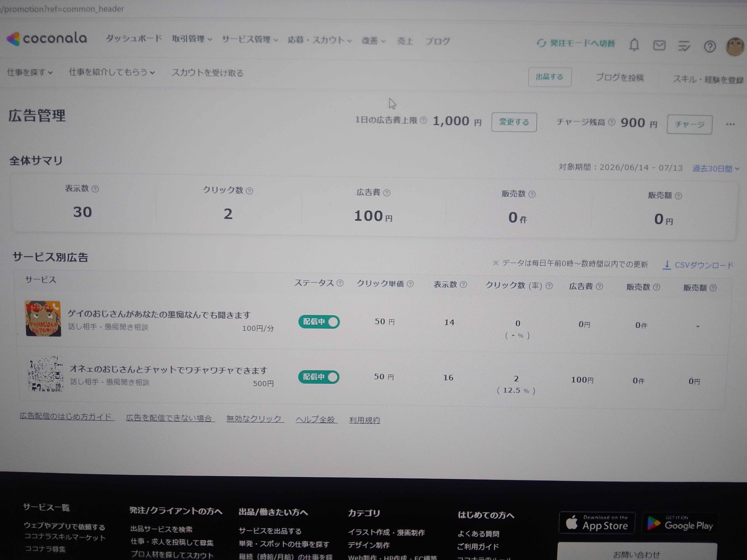Expand the 取引管理 menu
The image size is (747, 560).
(x=192, y=39)
